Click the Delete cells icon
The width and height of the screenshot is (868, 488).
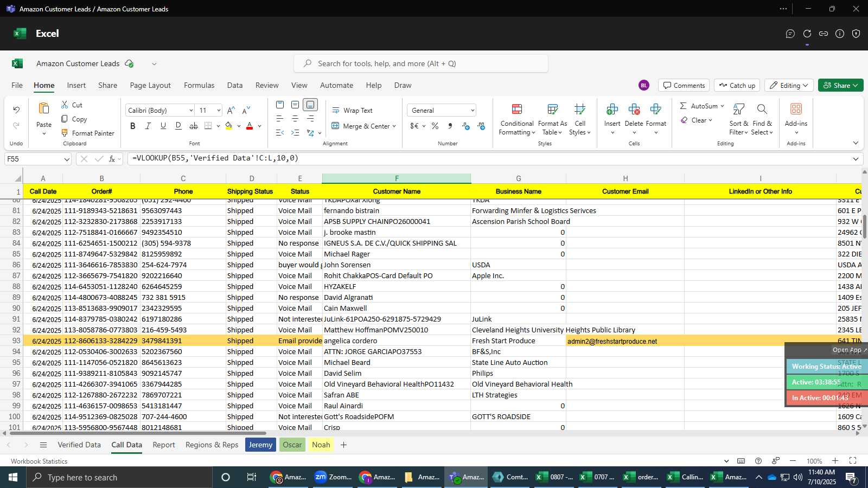[x=634, y=110]
